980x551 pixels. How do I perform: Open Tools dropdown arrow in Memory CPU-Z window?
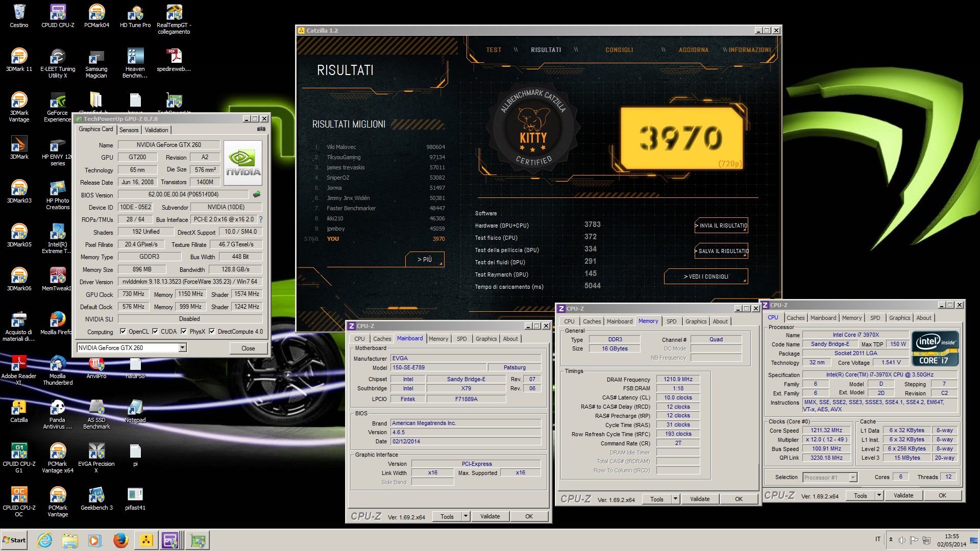pyautogui.click(x=675, y=499)
